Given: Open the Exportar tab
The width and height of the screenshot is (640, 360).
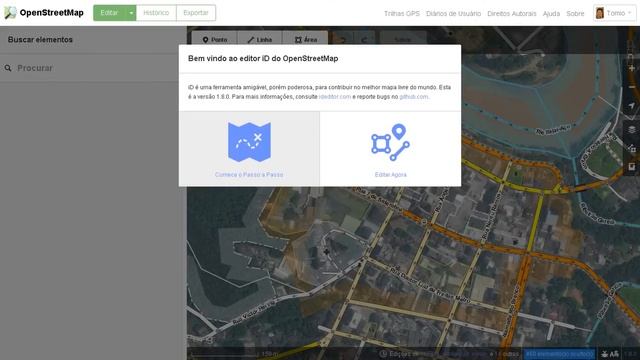Looking at the screenshot, I should [196, 13].
